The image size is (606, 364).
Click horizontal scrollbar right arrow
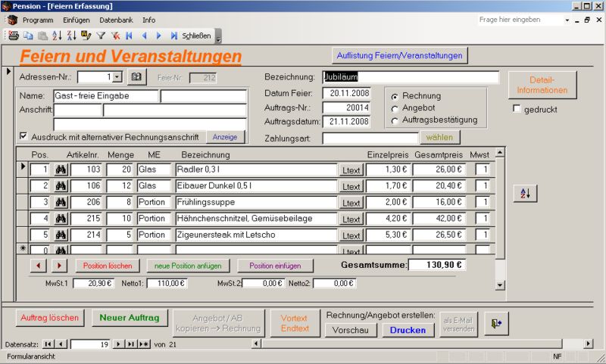click(x=589, y=344)
